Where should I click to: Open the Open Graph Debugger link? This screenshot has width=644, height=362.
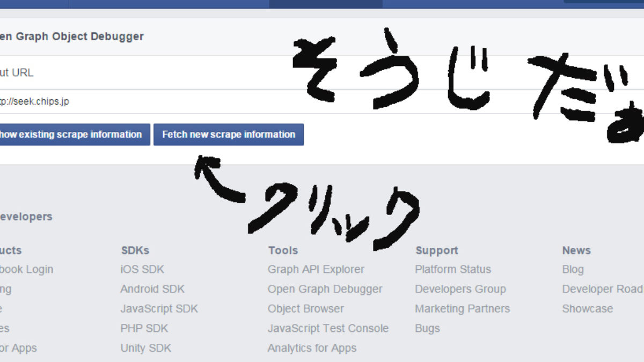(325, 289)
